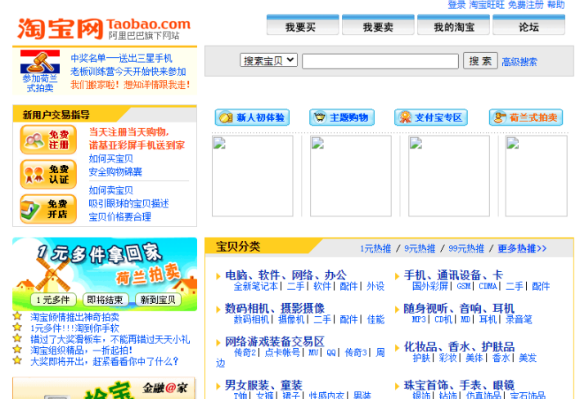
Task: Open the Dutch auction gavel icon
Action: [40, 62]
